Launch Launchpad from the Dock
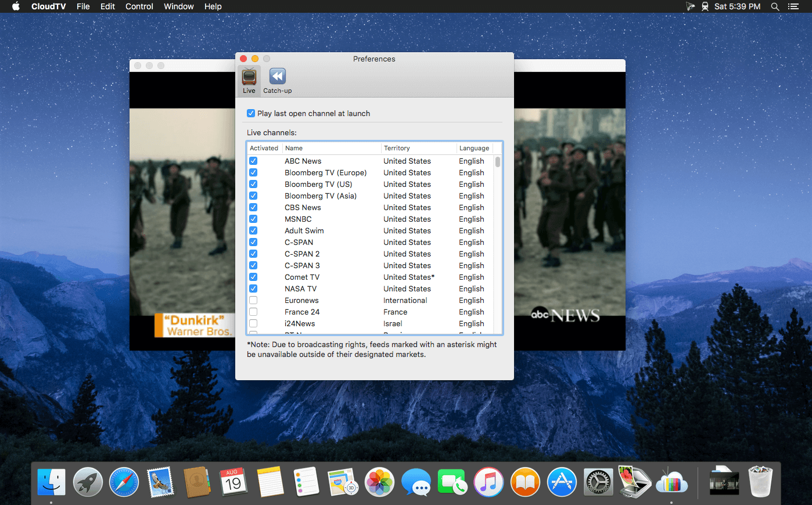812x505 pixels. [88, 482]
